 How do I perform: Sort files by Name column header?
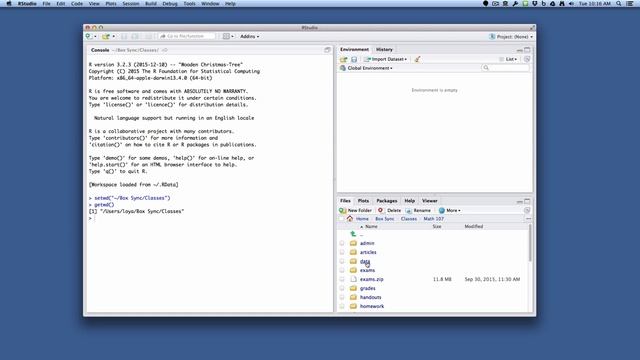(x=371, y=226)
